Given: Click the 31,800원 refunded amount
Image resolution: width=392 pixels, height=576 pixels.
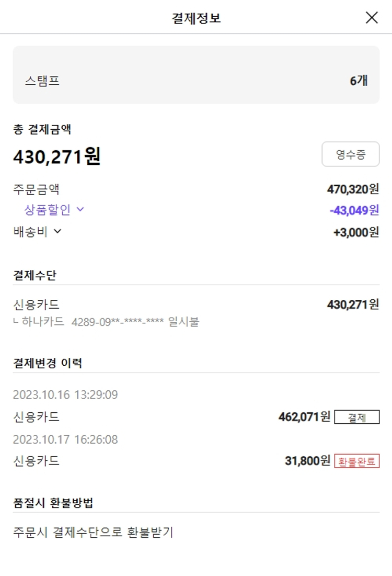Looking at the screenshot, I should (x=307, y=461).
